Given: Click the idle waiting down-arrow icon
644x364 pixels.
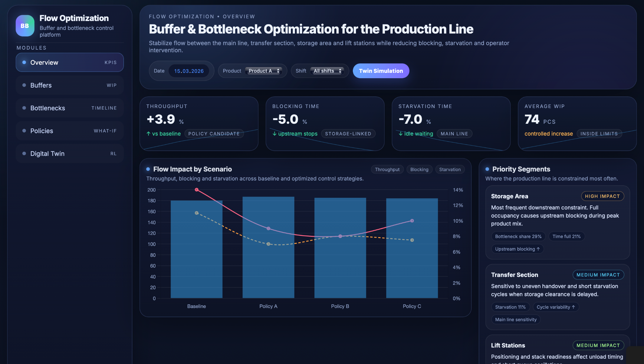Looking at the screenshot, I should click(401, 134).
